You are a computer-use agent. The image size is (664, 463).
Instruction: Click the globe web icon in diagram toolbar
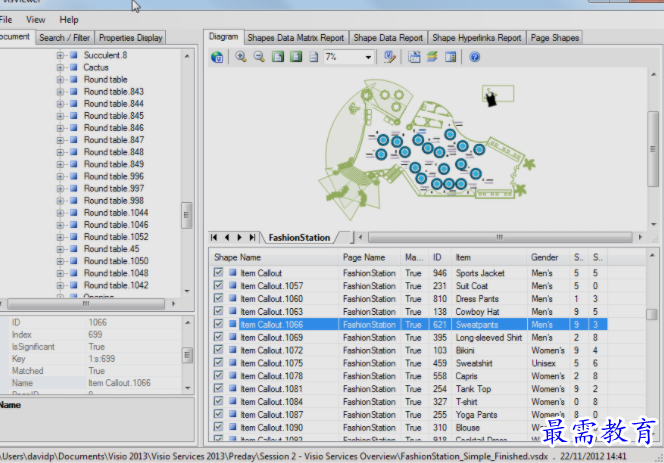pos(217,57)
